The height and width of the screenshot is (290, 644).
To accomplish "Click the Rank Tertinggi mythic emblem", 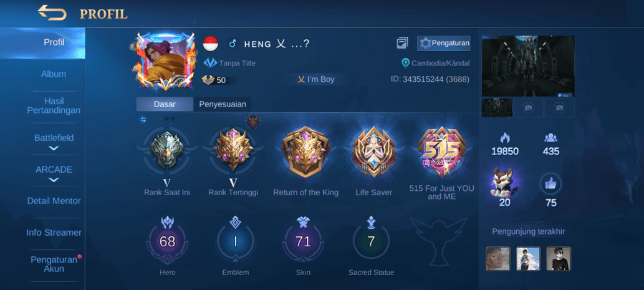I will (234, 148).
